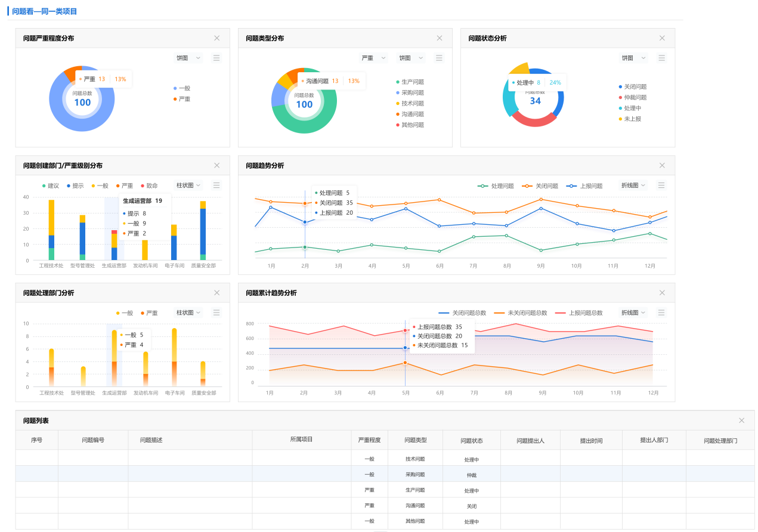Expand 折线图 dropdown in 问题趋势分析
The image size is (758, 532).
coord(633,185)
